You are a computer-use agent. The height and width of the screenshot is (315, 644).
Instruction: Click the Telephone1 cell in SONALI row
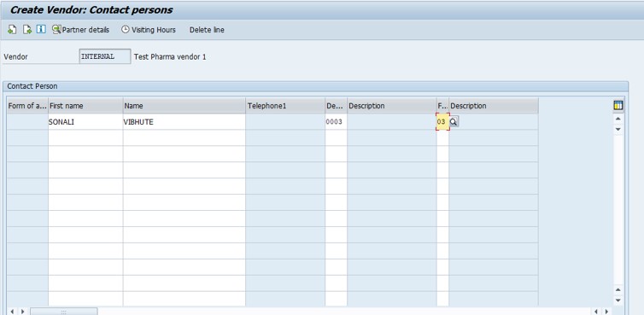point(285,122)
